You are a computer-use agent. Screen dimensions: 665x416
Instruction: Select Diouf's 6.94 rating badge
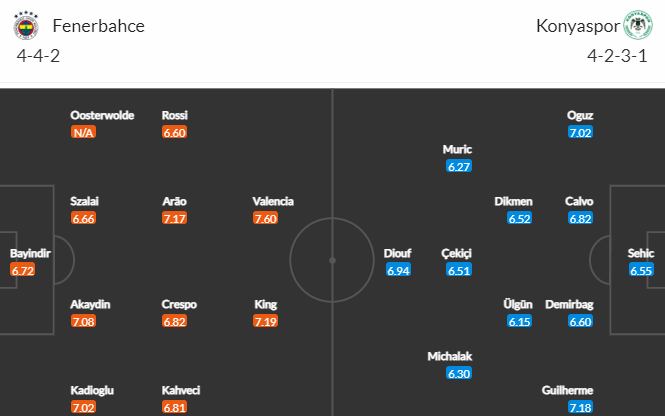coord(398,270)
